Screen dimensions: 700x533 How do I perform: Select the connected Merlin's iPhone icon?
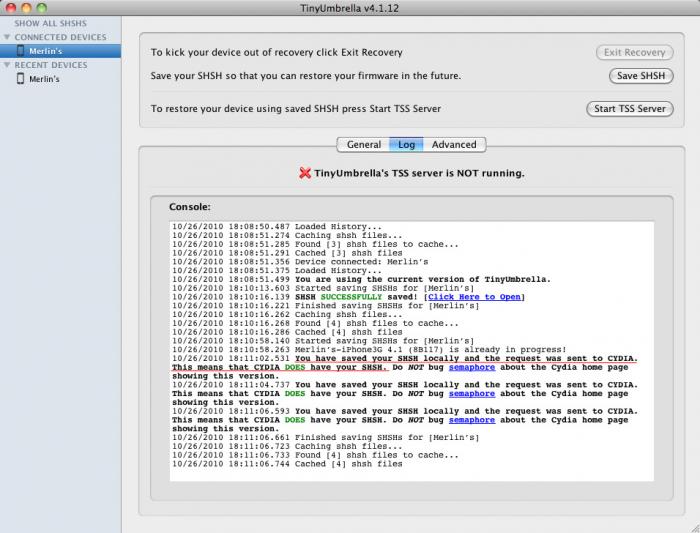tap(20, 50)
